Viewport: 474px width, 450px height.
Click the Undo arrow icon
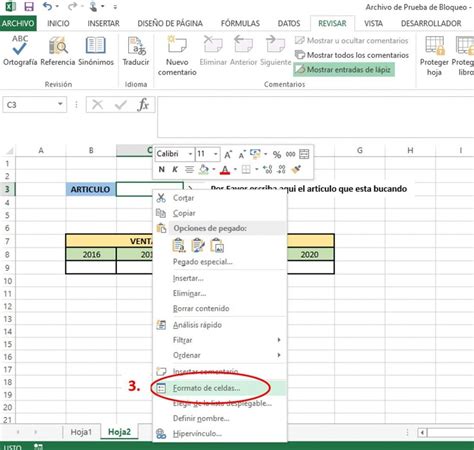pos(48,6)
